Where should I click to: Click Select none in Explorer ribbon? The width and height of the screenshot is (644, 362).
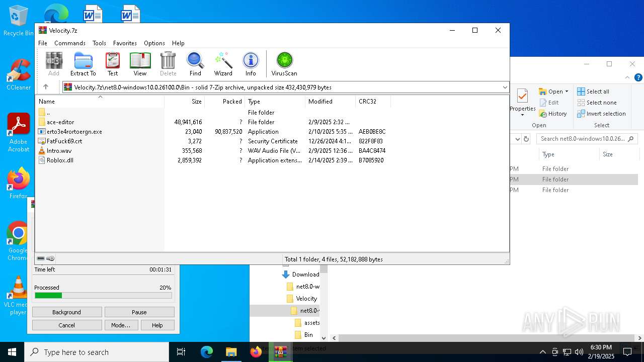(x=596, y=103)
